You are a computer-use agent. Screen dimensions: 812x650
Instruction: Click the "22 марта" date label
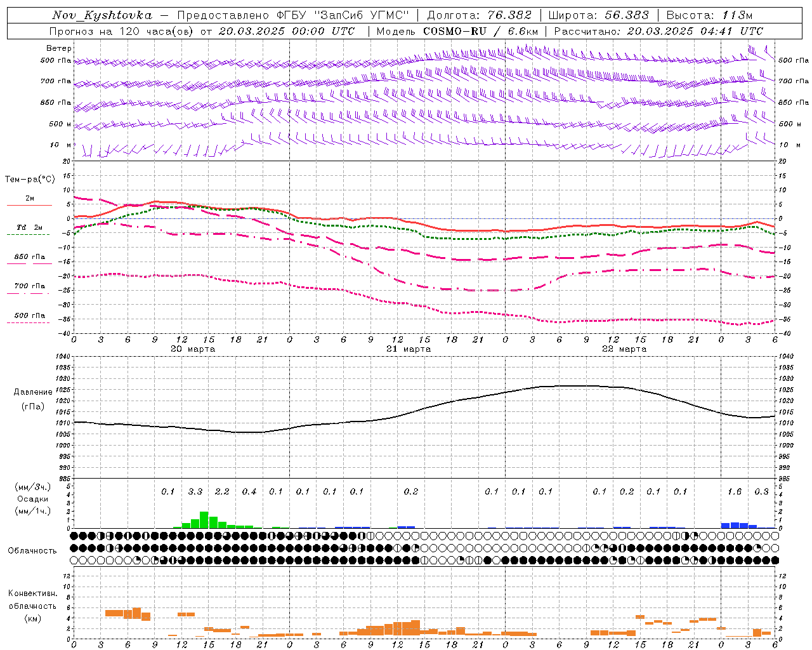click(x=624, y=348)
